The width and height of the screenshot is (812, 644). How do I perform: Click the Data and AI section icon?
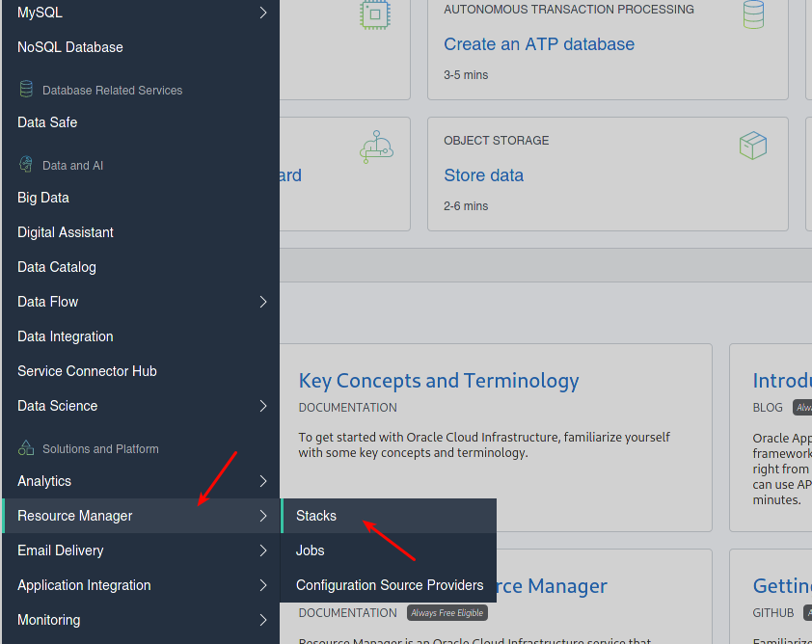[x=26, y=165]
